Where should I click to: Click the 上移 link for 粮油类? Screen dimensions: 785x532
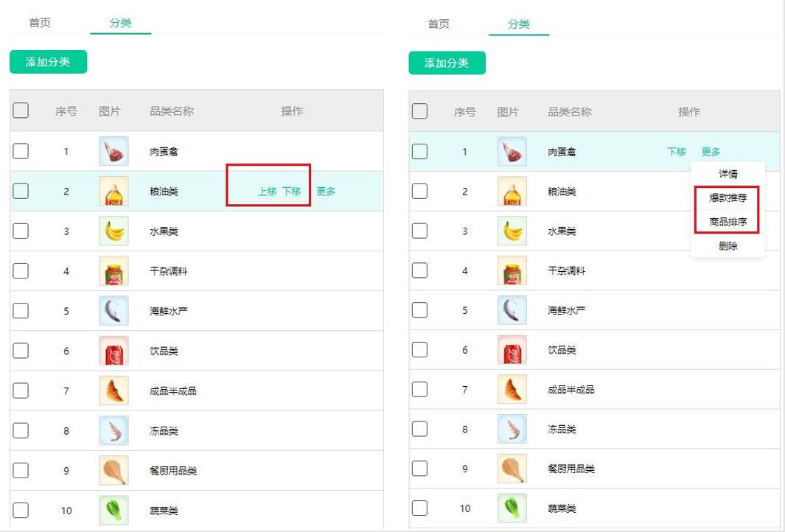[x=267, y=190]
